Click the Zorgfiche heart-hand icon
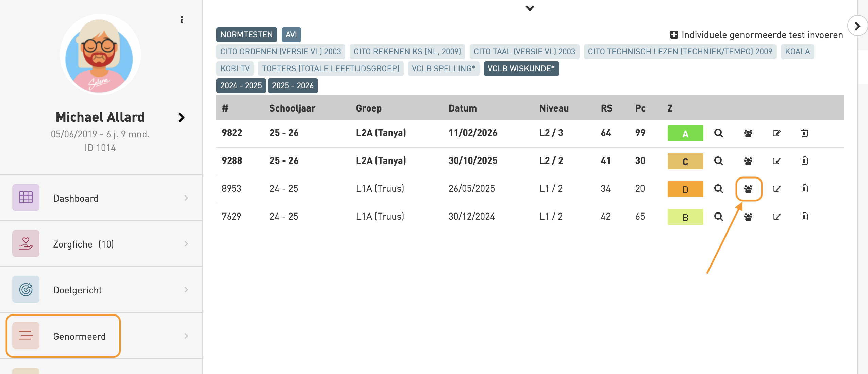This screenshot has width=868, height=374. (x=26, y=243)
